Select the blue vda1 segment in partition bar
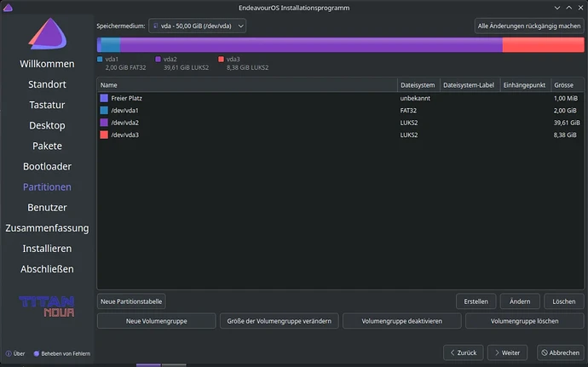 tap(111, 44)
